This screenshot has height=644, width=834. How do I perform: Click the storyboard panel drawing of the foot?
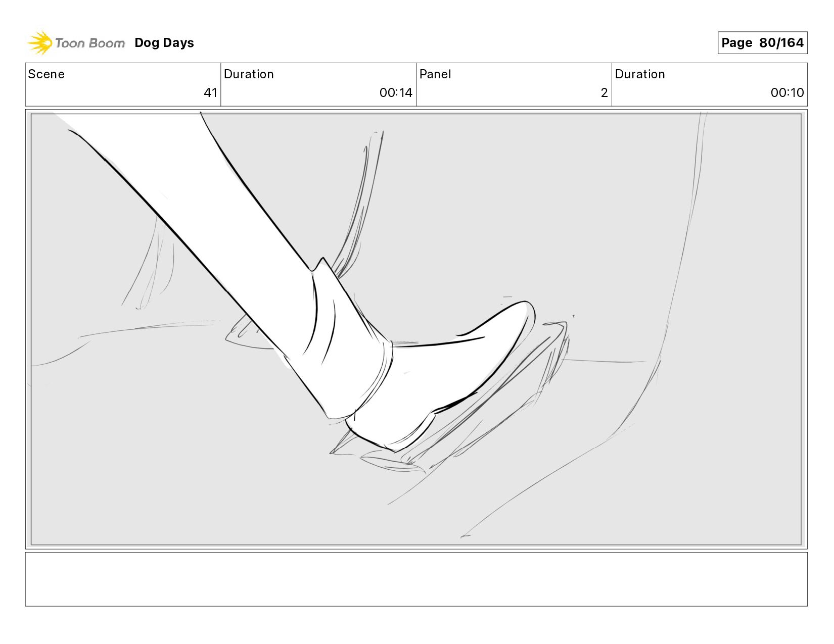(416, 329)
